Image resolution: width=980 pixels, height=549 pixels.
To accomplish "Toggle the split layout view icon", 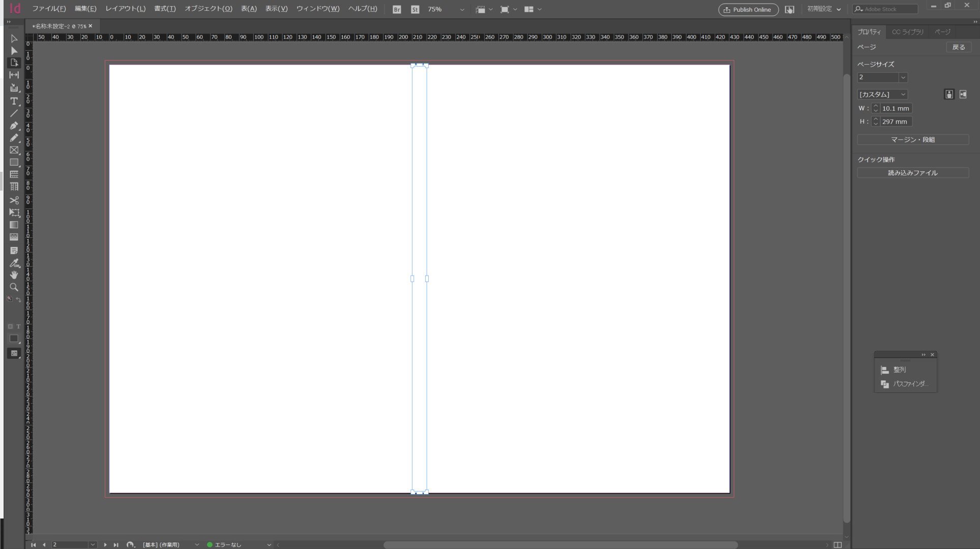I will coord(838,544).
